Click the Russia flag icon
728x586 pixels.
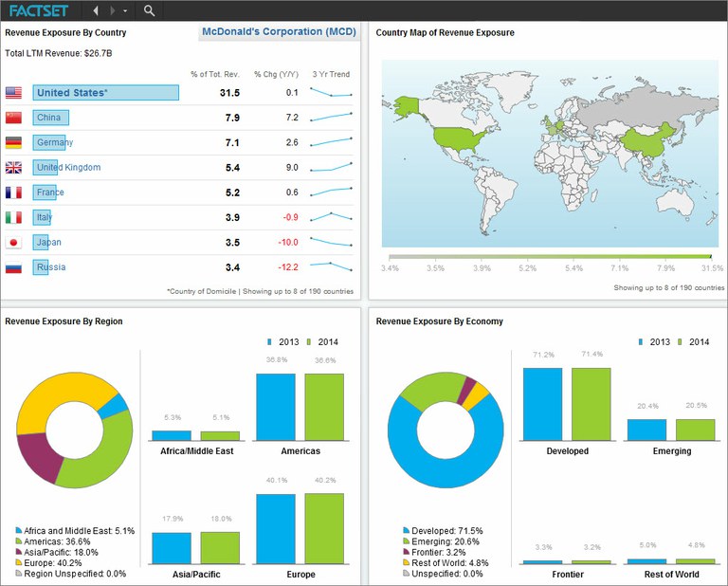[x=13, y=267]
